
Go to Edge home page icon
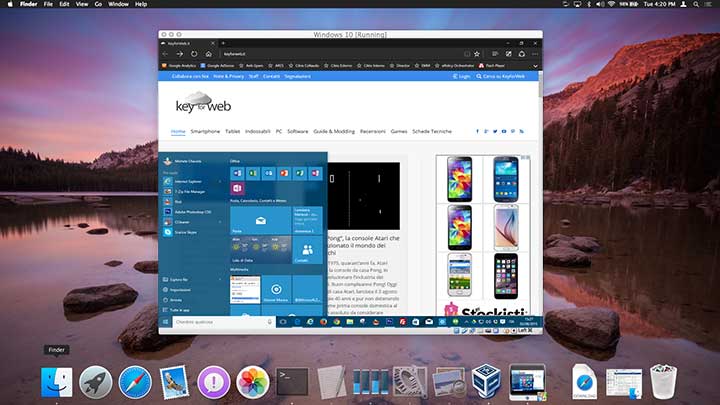208,54
